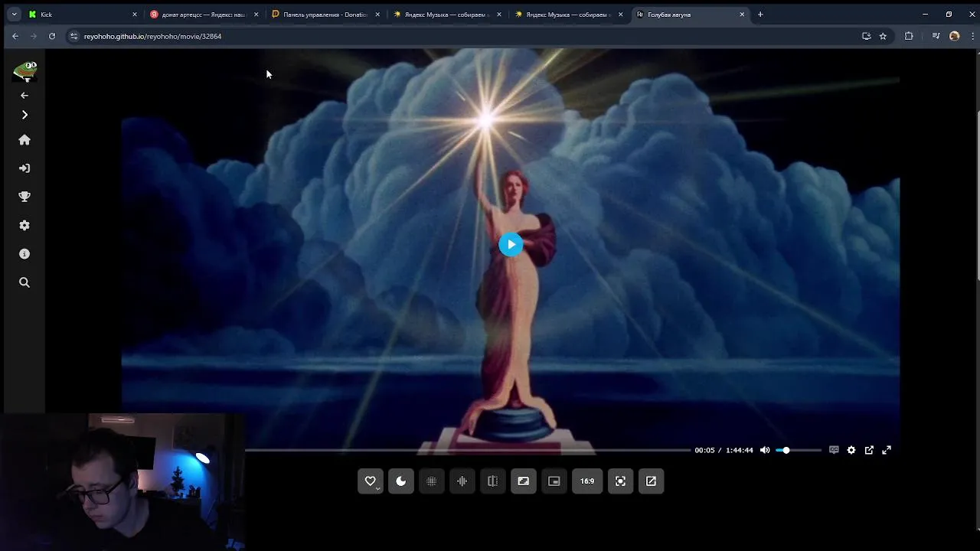The width and height of the screenshot is (980, 551).
Task: Enable picture-in-picture player mode
Action: pyautogui.click(x=554, y=481)
